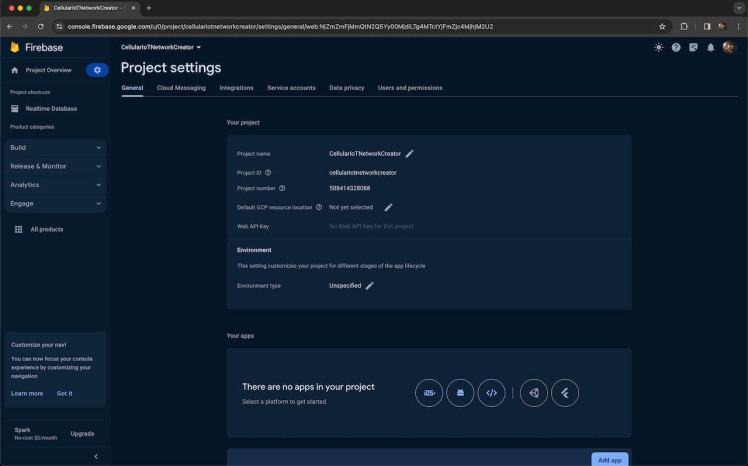
Task: Edit the Environment type pencil icon
Action: 370,286
